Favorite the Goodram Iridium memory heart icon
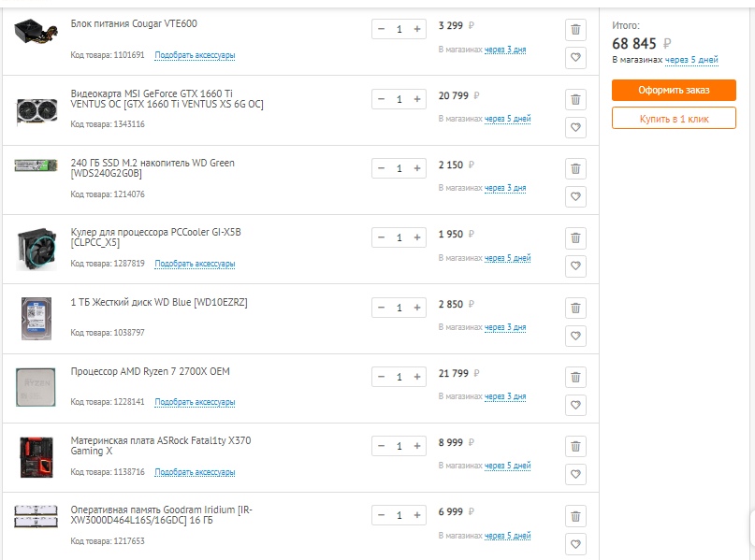The width and height of the screenshot is (755, 560). coord(575,544)
